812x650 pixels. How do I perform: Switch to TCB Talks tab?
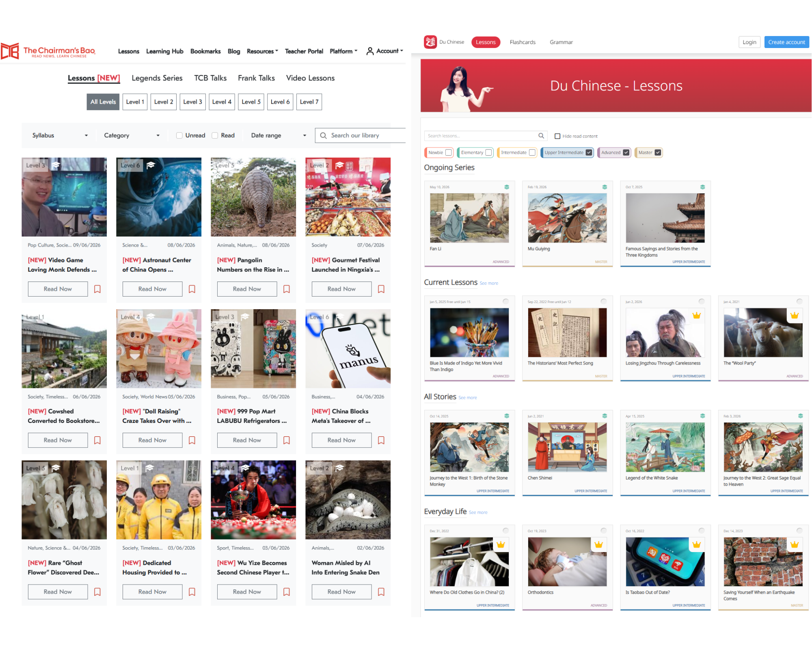point(210,78)
